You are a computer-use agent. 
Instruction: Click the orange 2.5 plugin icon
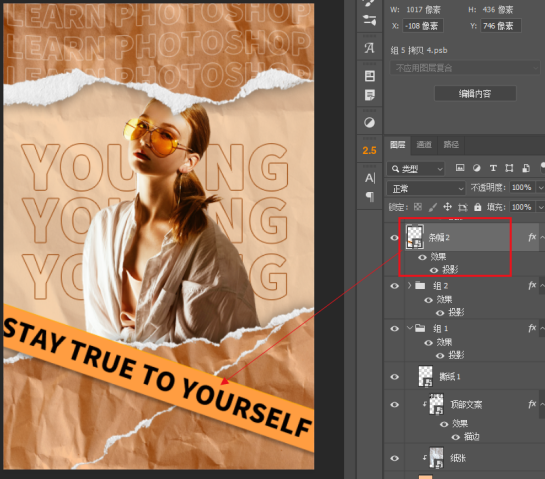point(369,151)
